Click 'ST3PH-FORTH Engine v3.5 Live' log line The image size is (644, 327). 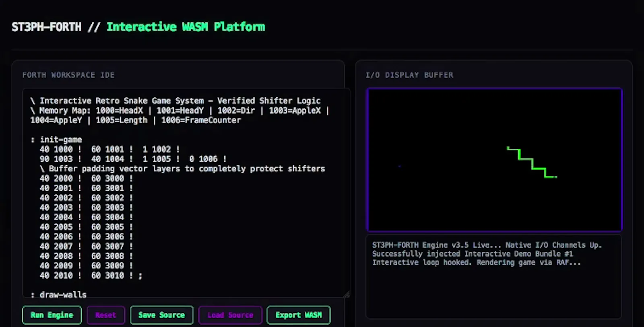point(487,245)
